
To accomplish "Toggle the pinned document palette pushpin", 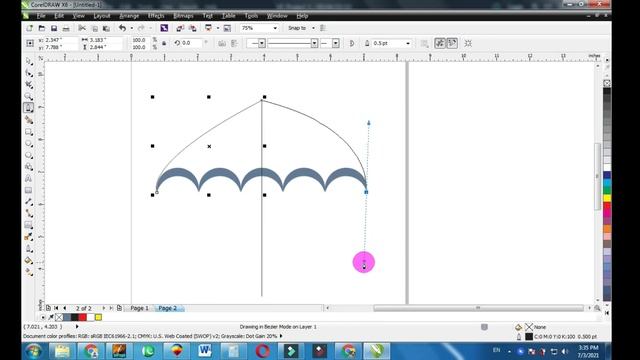I will 51,317.
